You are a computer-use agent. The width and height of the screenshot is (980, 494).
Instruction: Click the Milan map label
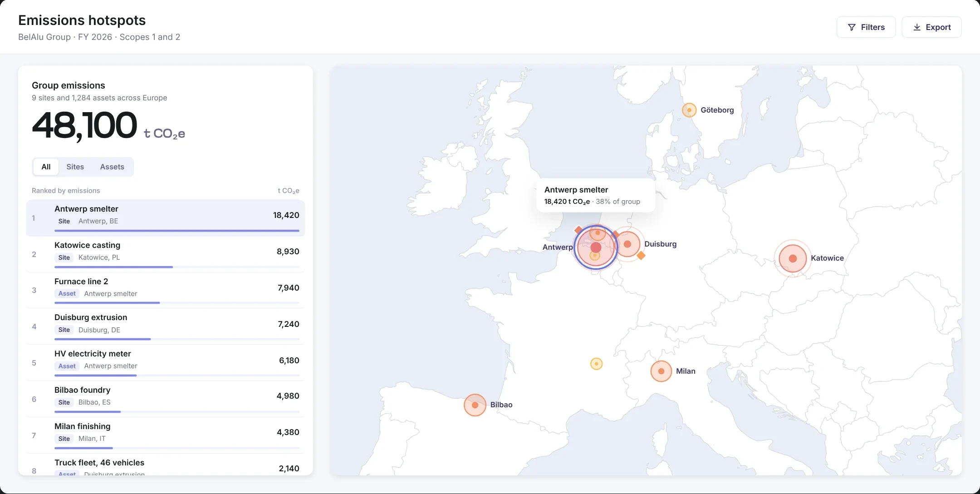[x=686, y=371]
